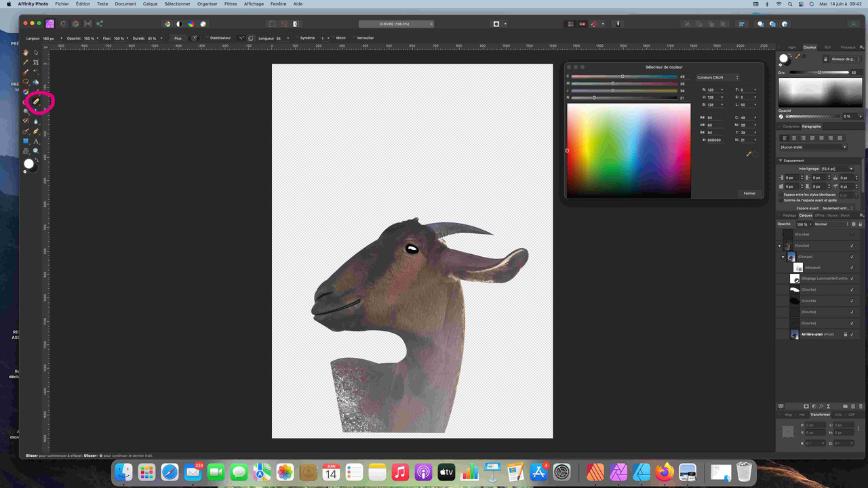
Task: Open the Curseurs CMJN dropdown
Action: (717, 77)
